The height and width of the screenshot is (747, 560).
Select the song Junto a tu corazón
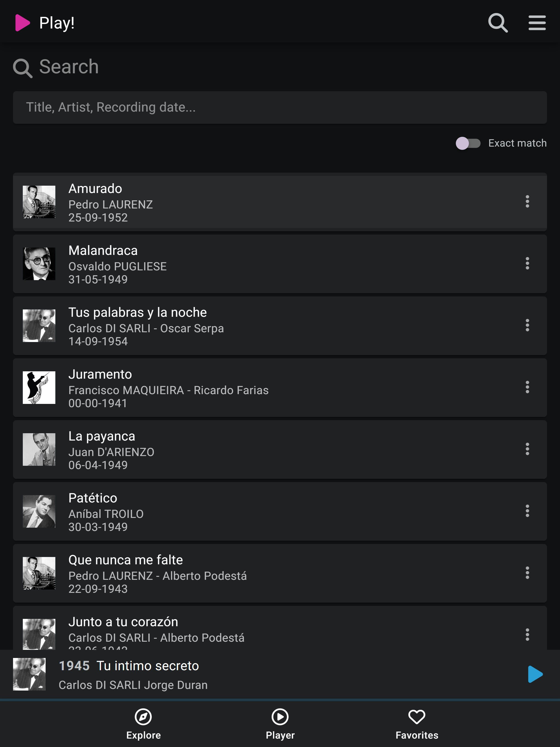(280, 628)
